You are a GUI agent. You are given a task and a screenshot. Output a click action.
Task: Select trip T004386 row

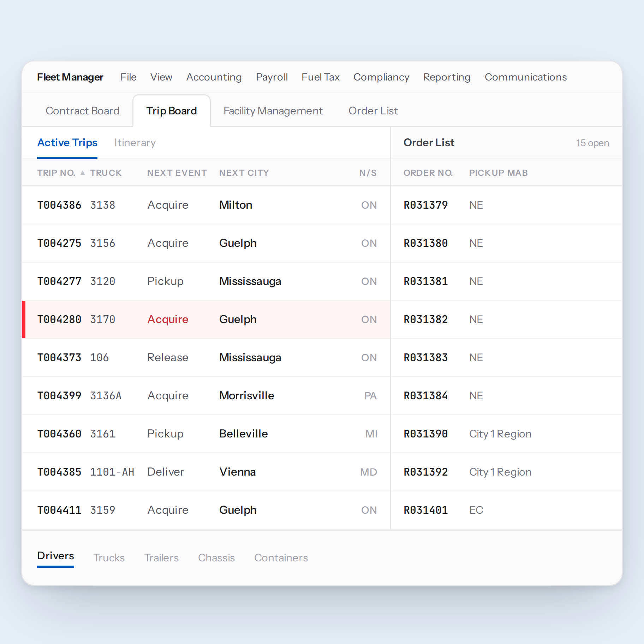tap(206, 205)
